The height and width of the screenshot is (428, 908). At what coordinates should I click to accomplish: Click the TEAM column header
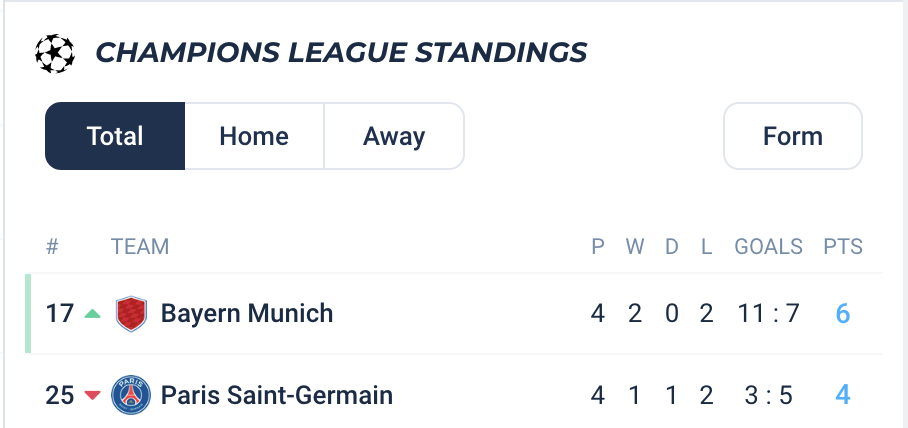tap(140, 247)
